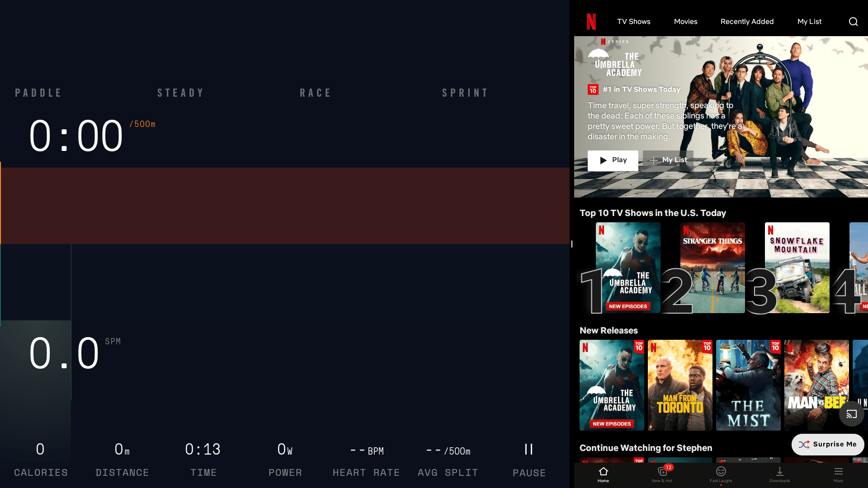Tap the Surprise Me button
This screenshot has width=868, height=488.
tap(827, 444)
